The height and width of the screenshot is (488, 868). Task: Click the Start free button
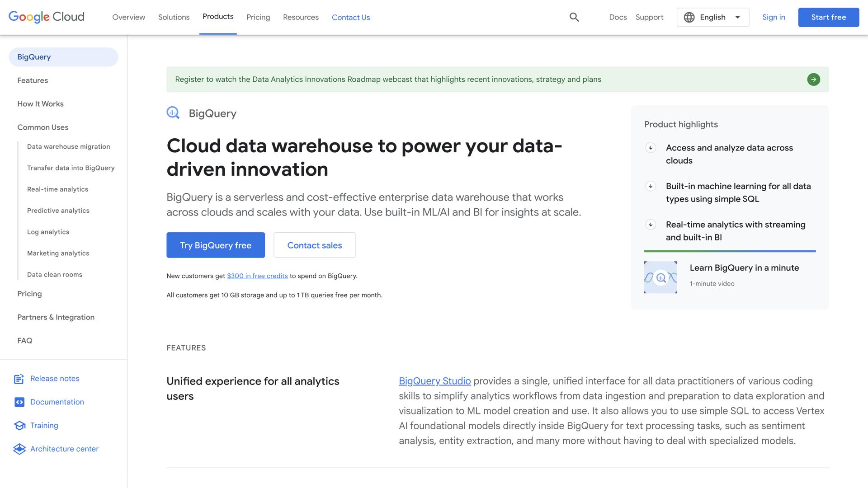[829, 17]
